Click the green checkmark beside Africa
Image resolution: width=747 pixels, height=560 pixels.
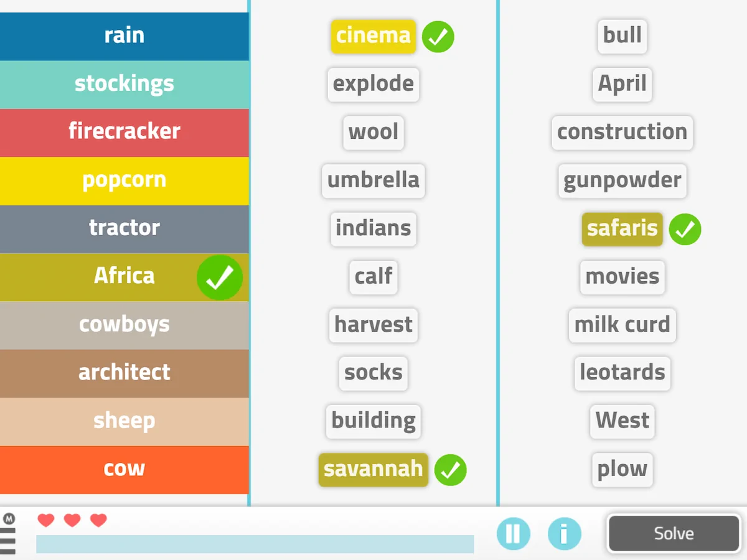[220, 278]
